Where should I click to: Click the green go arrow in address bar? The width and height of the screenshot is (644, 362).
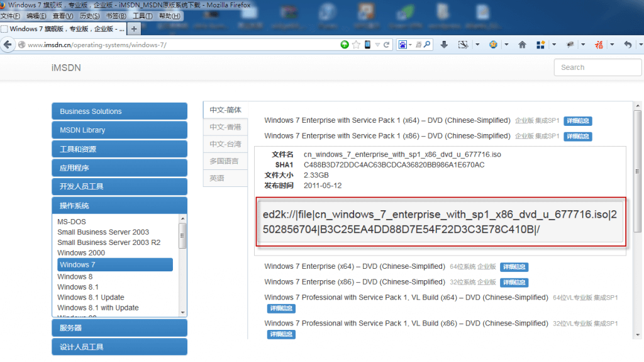tap(345, 45)
